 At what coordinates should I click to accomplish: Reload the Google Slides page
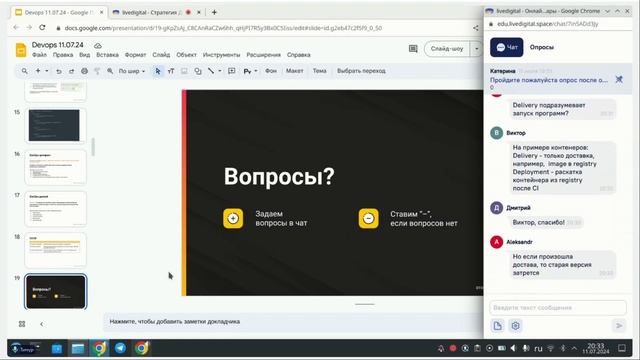pos(42,28)
